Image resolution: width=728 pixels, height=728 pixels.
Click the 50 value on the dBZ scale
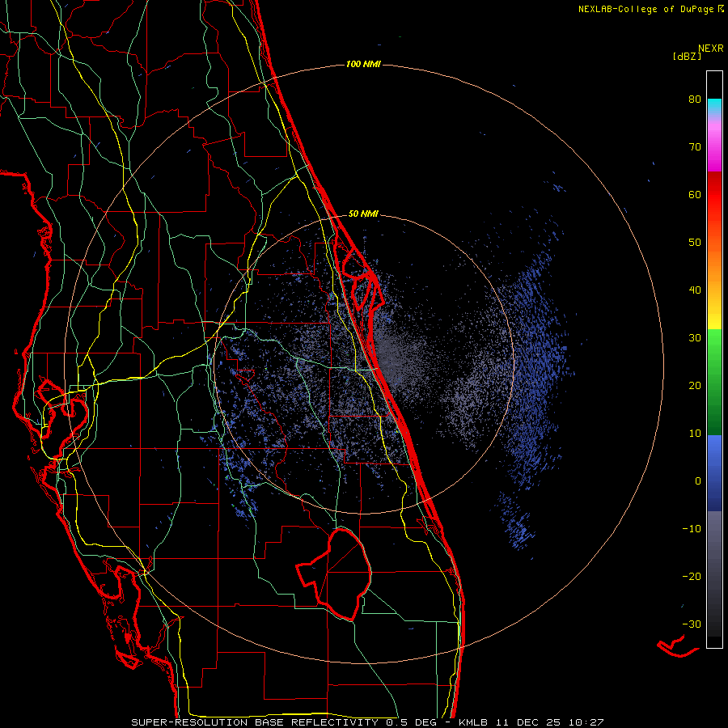[695, 243]
